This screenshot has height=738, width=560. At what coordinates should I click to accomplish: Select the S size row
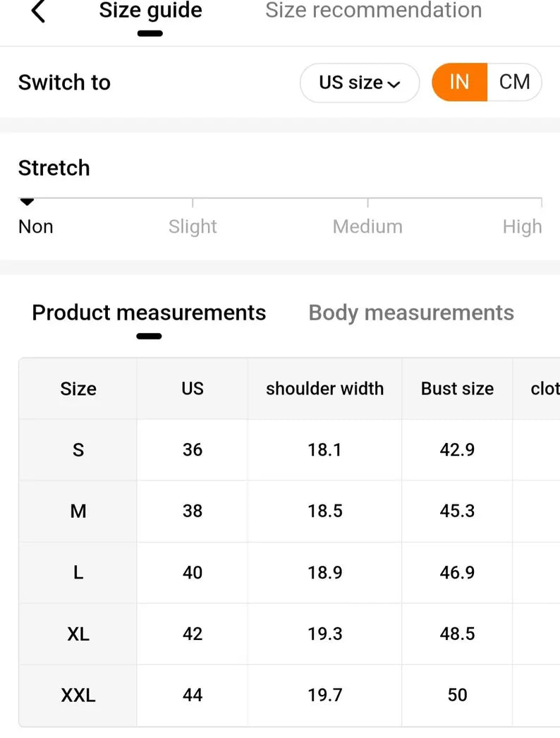click(x=78, y=450)
